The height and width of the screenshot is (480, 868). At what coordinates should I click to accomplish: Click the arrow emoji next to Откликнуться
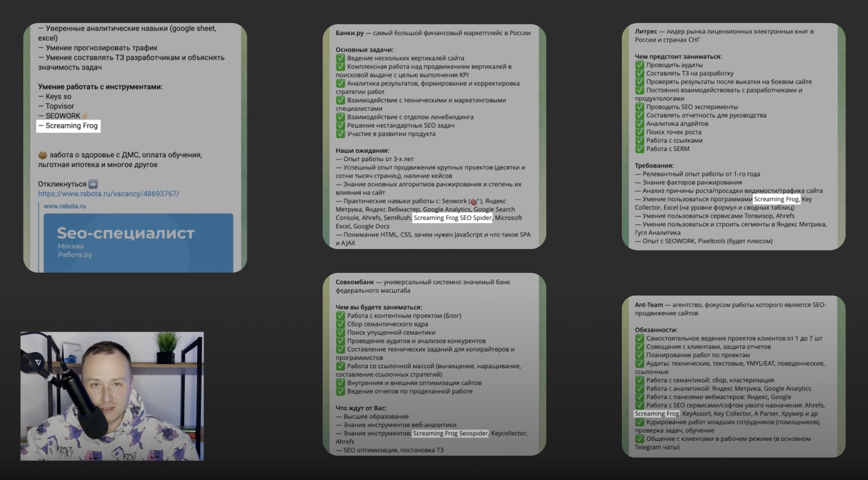click(x=93, y=184)
